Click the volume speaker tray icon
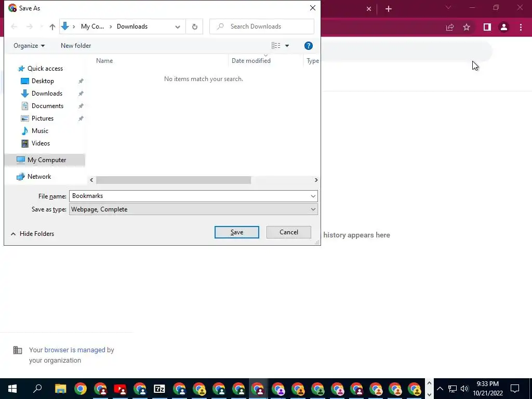Image resolution: width=532 pixels, height=399 pixels. tap(464, 389)
